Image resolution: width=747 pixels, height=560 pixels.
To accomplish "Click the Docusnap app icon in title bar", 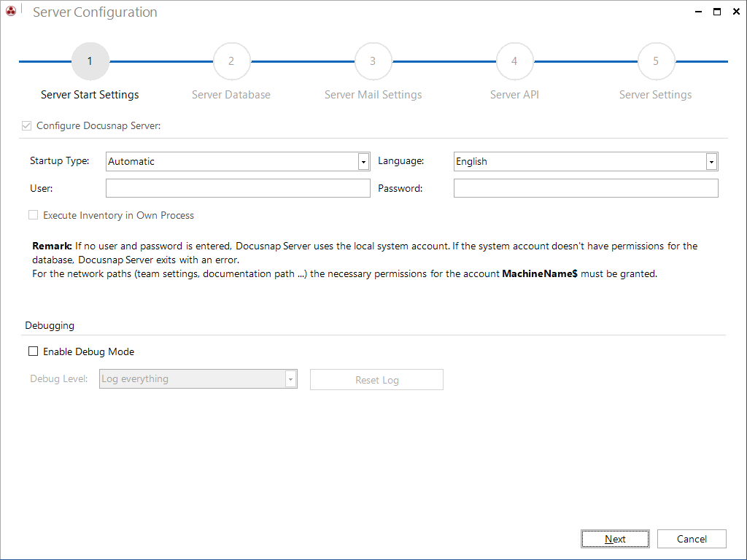I will pyautogui.click(x=11, y=10).
